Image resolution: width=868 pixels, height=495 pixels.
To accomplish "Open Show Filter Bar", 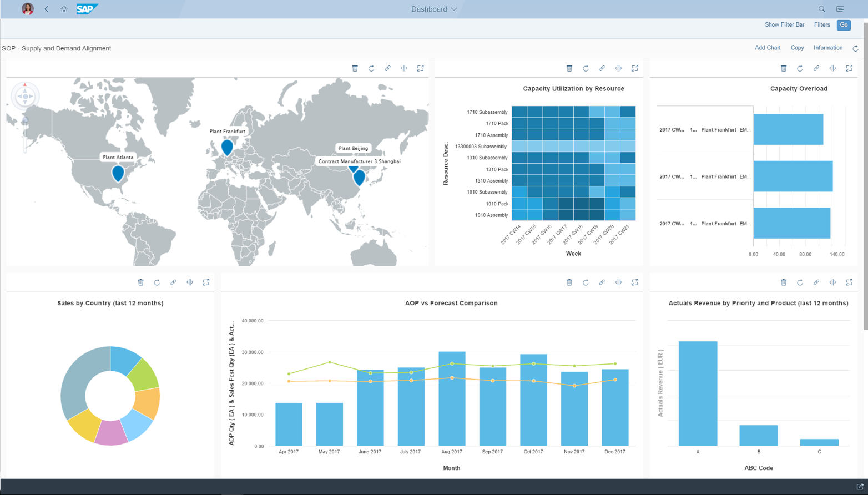I will (785, 25).
